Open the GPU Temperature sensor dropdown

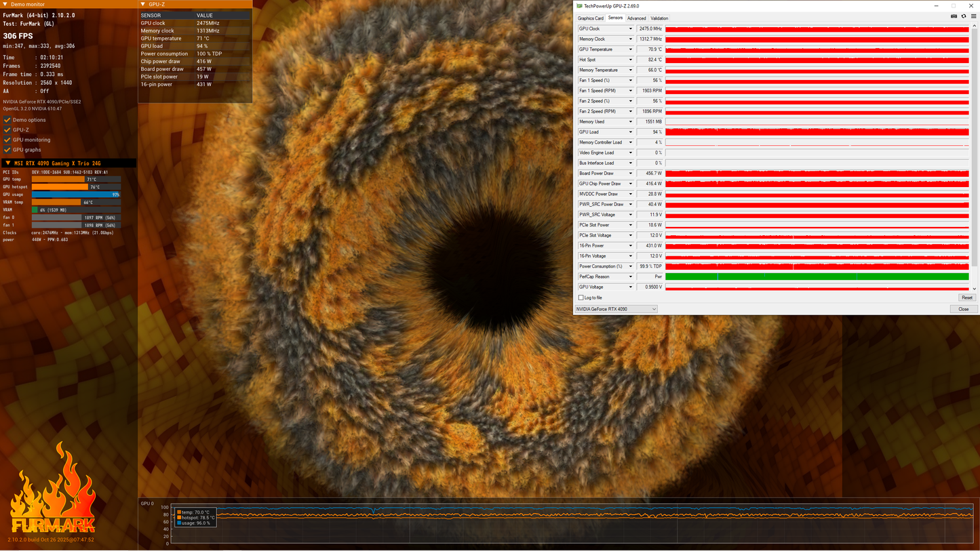(631, 49)
